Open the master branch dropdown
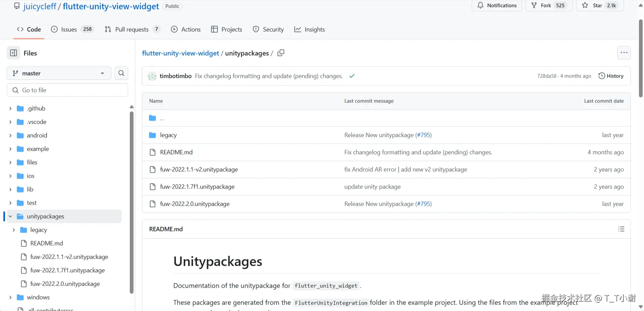 (59, 73)
